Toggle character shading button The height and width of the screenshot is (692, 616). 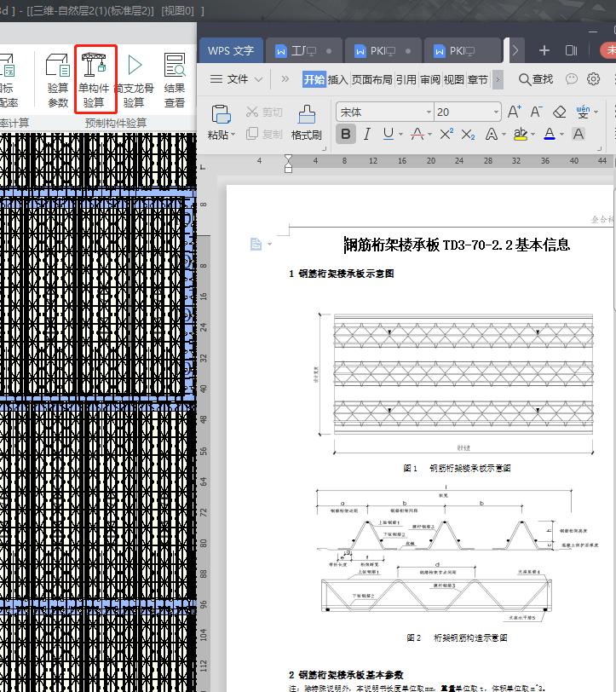pos(579,135)
